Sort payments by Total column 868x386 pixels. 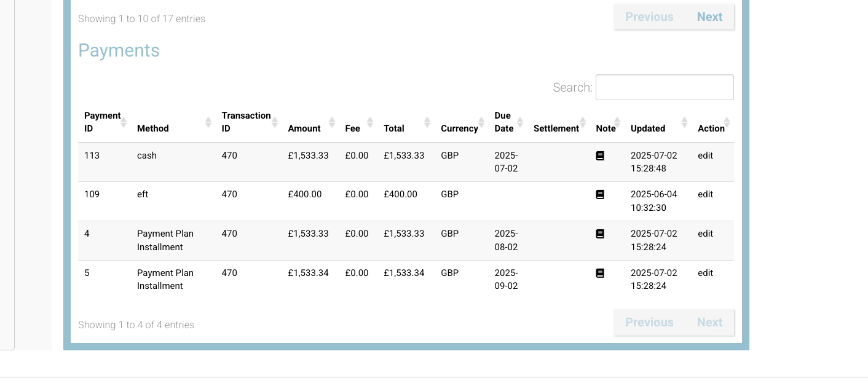pos(427,122)
